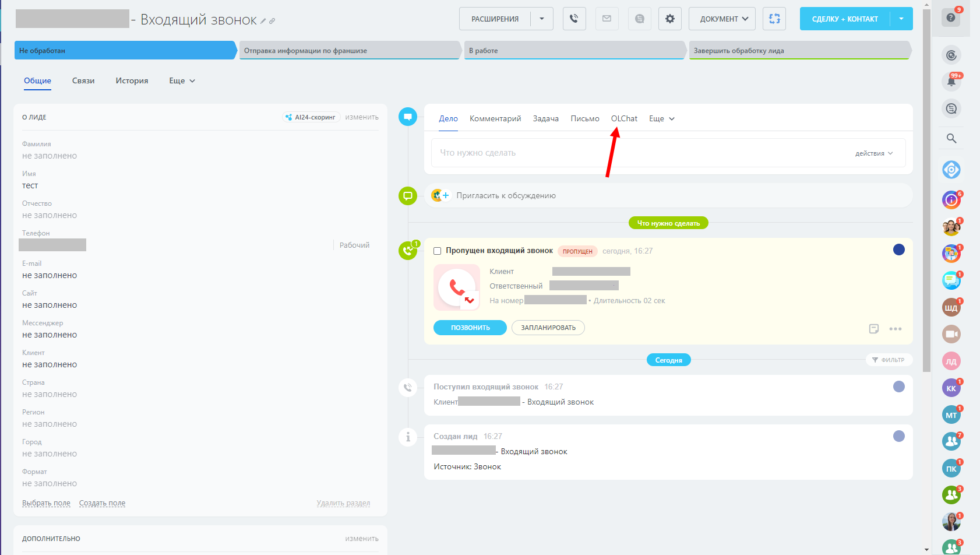Switch to the История tab
The height and width of the screenshot is (555, 980).
(x=132, y=81)
